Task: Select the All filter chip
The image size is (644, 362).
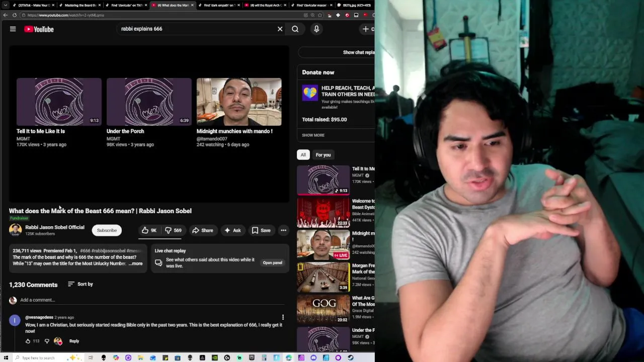Action: (303, 155)
